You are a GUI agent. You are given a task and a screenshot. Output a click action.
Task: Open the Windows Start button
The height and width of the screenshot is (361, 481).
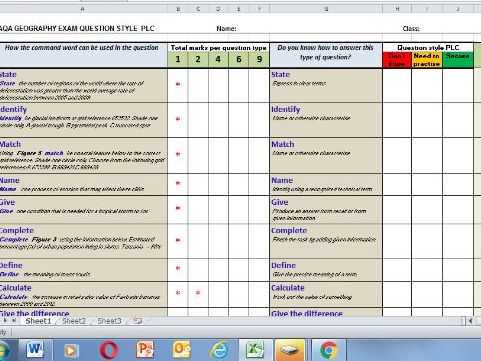point(5,351)
